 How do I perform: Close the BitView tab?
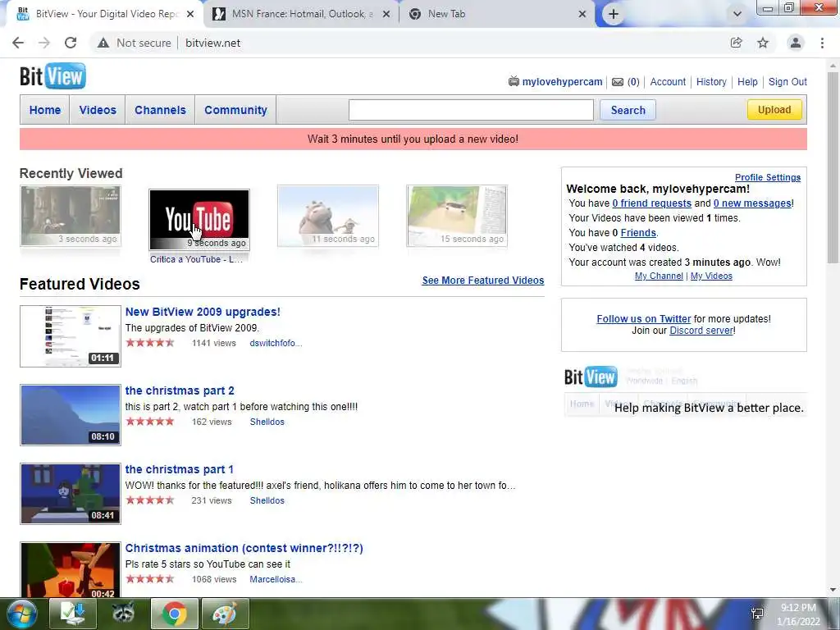(190, 14)
